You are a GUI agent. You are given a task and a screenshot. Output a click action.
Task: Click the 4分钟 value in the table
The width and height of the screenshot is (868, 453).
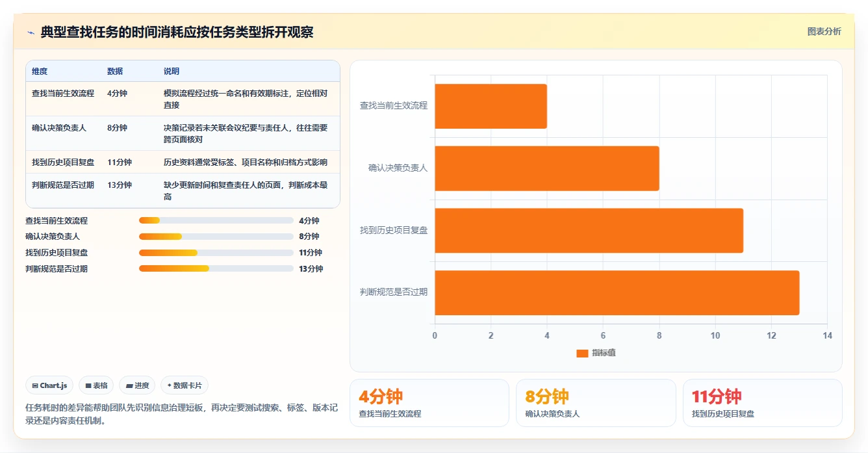pos(117,93)
